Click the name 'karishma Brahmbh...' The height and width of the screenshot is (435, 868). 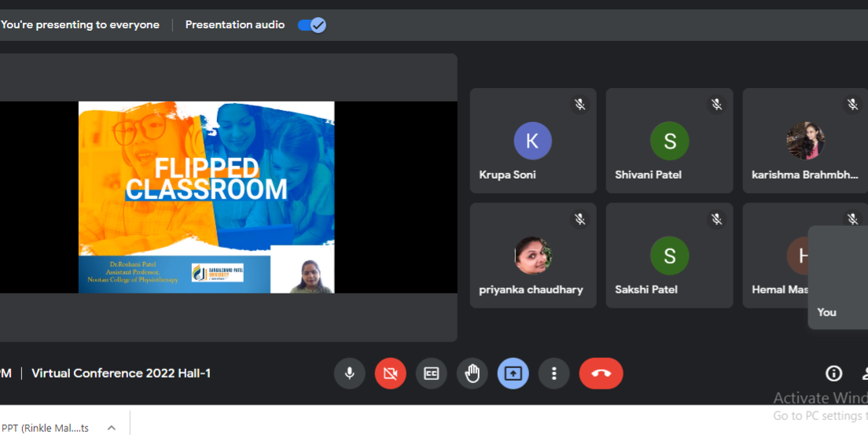(805, 175)
